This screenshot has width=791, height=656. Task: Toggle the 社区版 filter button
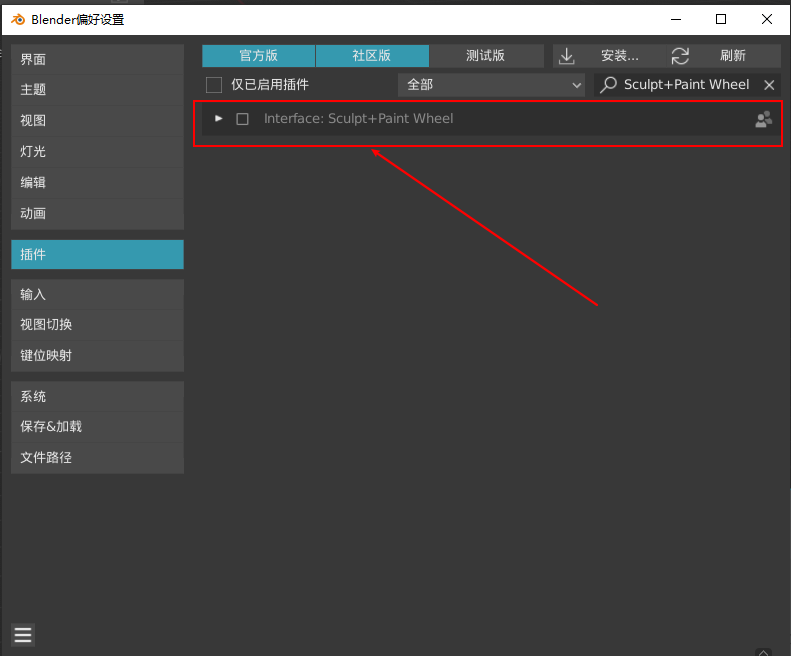(372, 56)
